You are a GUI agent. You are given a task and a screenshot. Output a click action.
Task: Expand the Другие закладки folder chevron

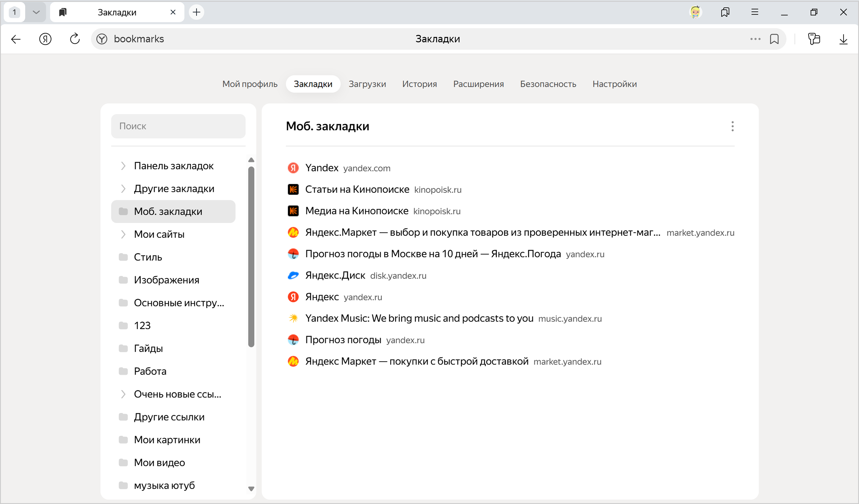[x=123, y=189]
